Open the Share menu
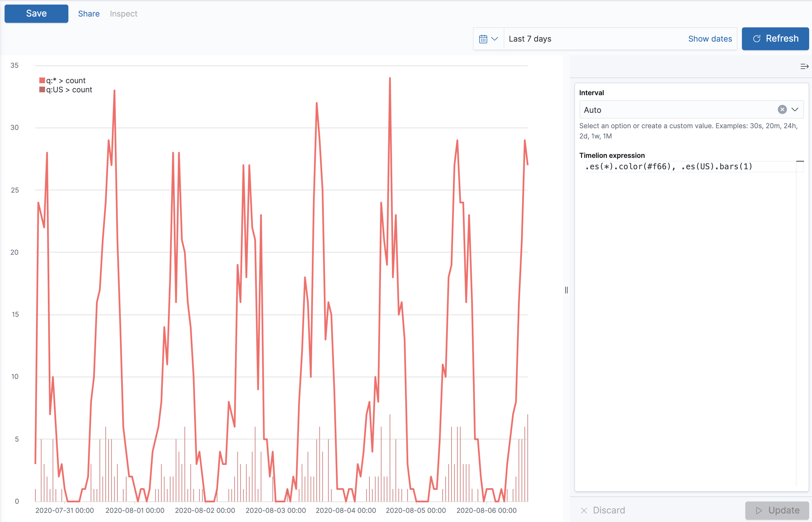Screen dimensions: 812x522 (89, 14)
